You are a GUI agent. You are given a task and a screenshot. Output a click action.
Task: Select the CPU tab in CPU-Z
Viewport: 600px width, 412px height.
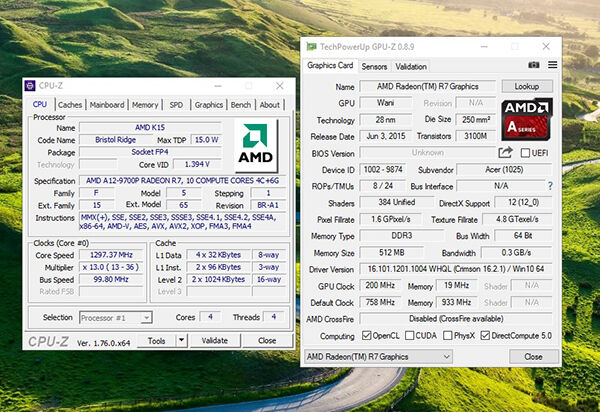pos(40,104)
